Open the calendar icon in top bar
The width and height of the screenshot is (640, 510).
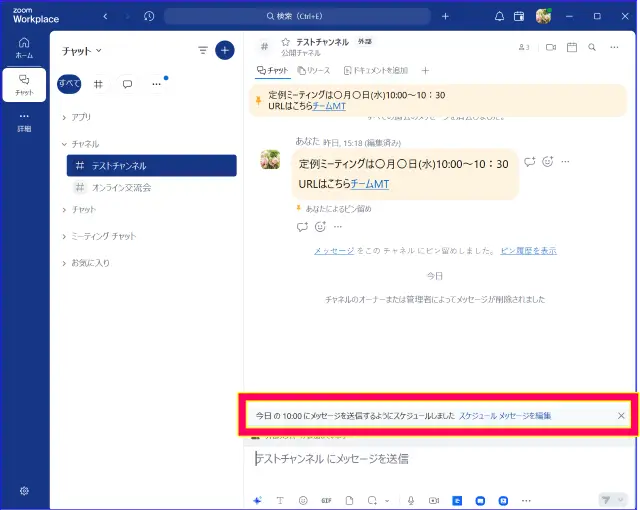coord(519,16)
